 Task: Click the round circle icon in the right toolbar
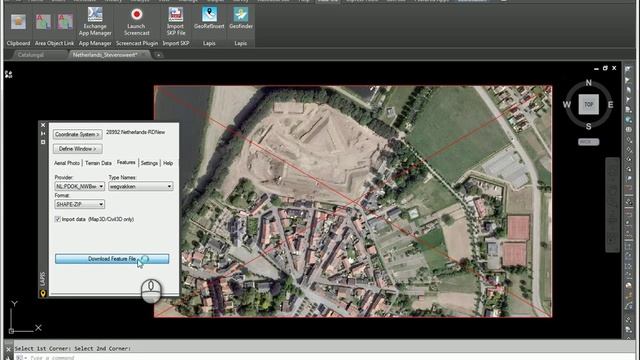[628, 129]
